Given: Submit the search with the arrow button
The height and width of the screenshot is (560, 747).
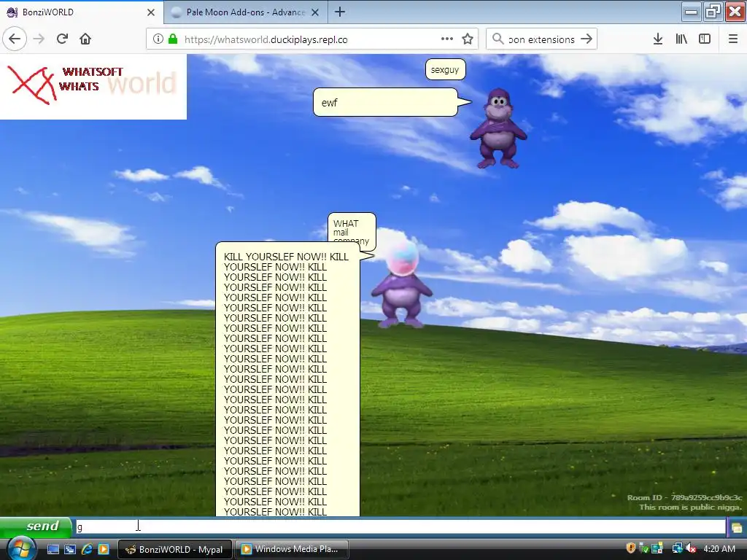Looking at the screenshot, I should [x=587, y=39].
